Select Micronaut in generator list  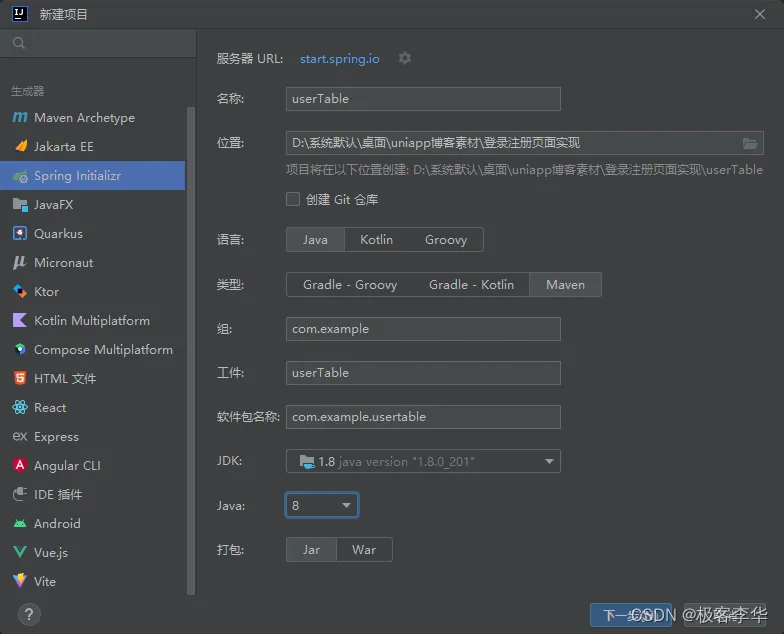point(92,262)
